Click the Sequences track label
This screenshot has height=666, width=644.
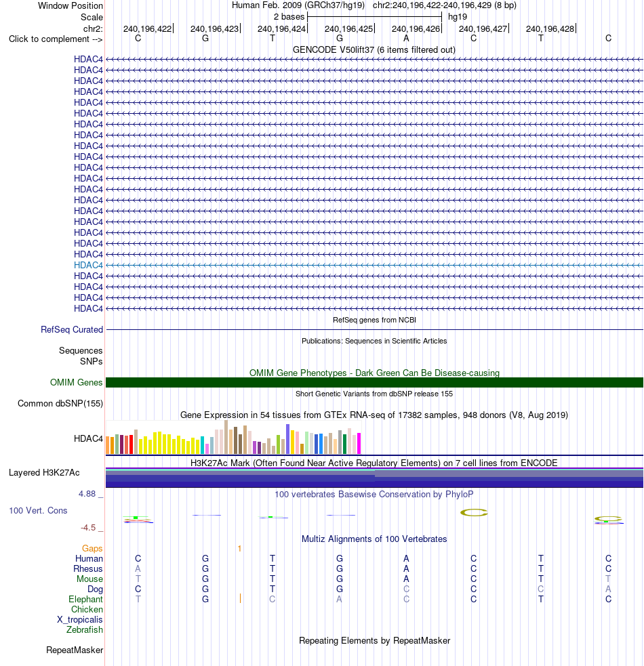click(81, 351)
